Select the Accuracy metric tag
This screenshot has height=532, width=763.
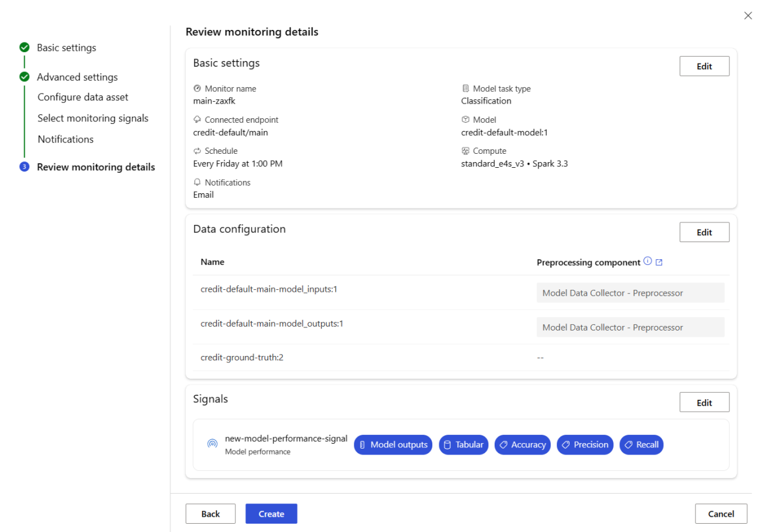pos(522,444)
